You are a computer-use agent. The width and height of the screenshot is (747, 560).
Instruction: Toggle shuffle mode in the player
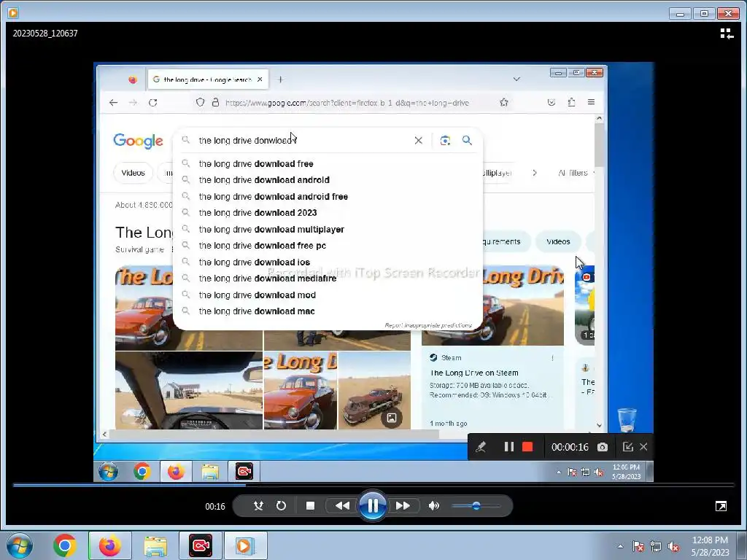point(259,506)
